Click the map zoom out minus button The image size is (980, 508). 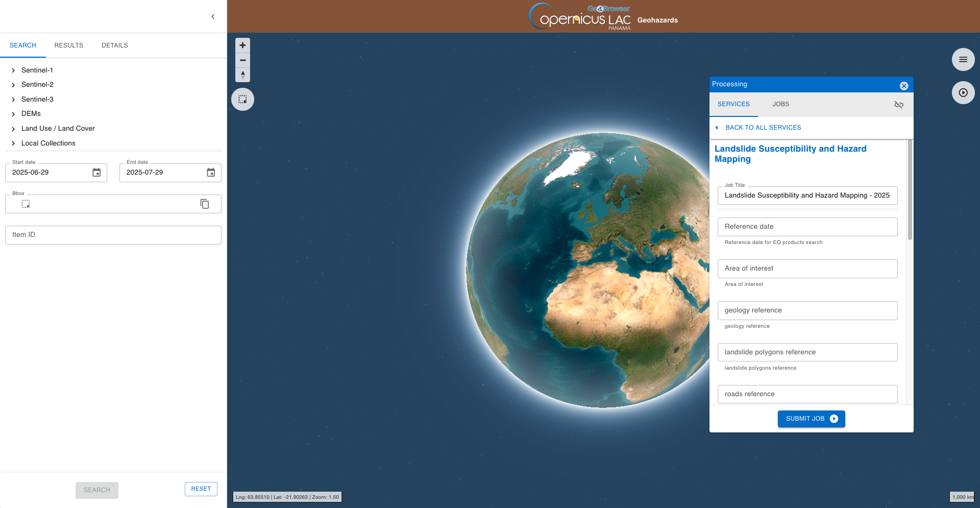(x=242, y=60)
